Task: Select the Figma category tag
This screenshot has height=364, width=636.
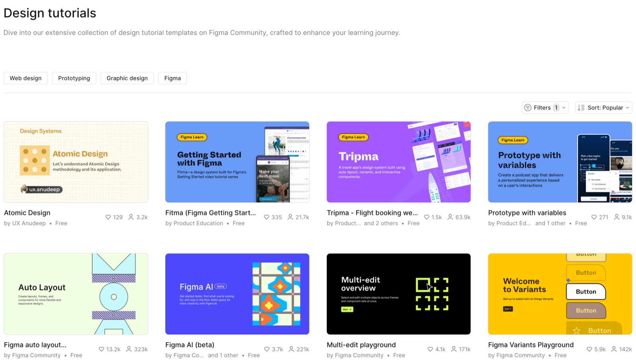Action: point(173,78)
